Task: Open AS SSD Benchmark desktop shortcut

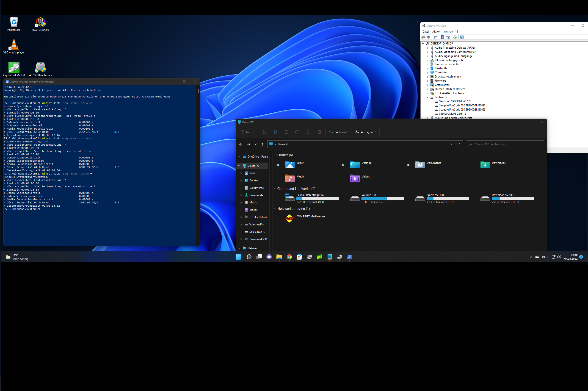Action: (40, 68)
